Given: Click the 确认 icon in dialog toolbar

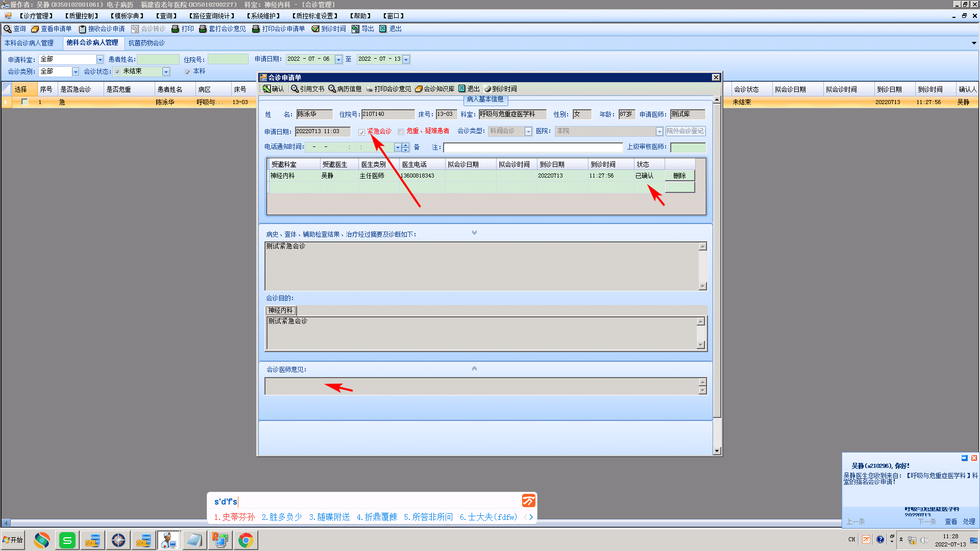Looking at the screenshot, I should point(267,89).
